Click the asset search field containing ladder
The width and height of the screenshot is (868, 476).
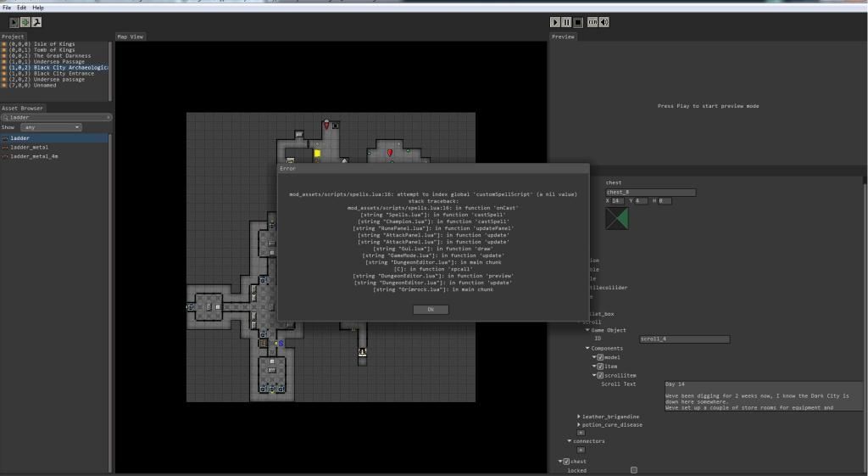(55, 117)
